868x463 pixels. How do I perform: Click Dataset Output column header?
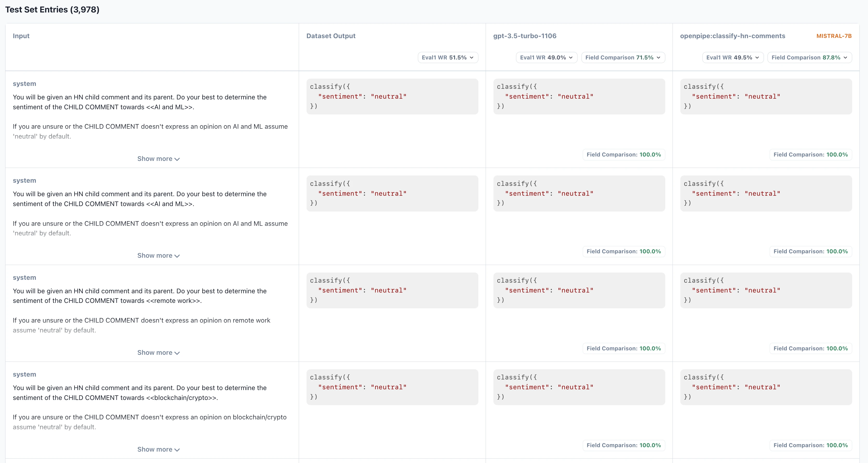(330, 36)
